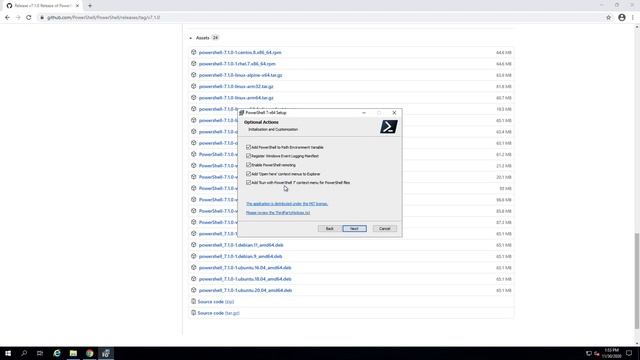Select the PowerShell installer taskbar item
640x360 pixels.
(106, 353)
